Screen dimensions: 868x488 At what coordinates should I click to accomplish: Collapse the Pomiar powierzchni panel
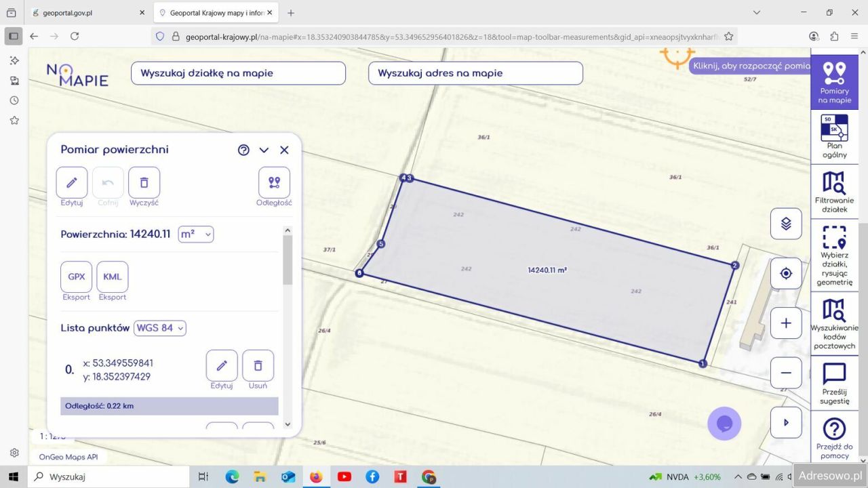(264, 150)
